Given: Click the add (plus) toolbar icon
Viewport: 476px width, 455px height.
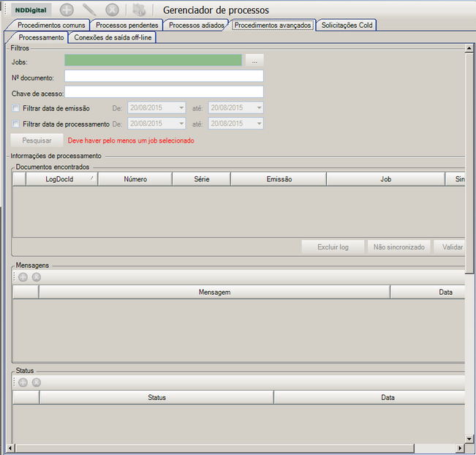Looking at the screenshot, I should click(x=67, y=10).
